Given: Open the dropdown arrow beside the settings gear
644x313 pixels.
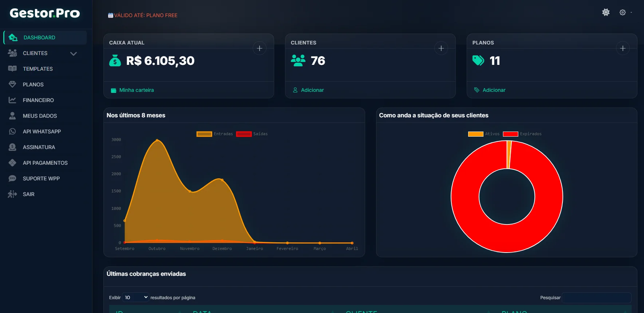Looking at the screenshot, I should [x=631, y=12].
